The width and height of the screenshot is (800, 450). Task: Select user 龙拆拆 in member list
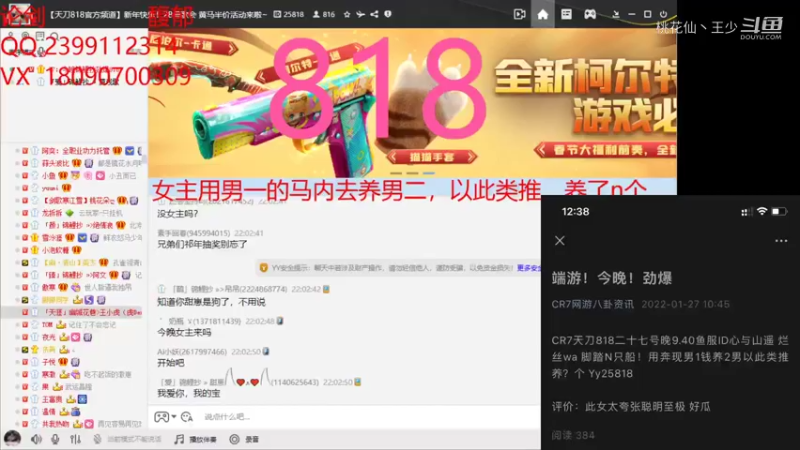click(x=52, y=213)
